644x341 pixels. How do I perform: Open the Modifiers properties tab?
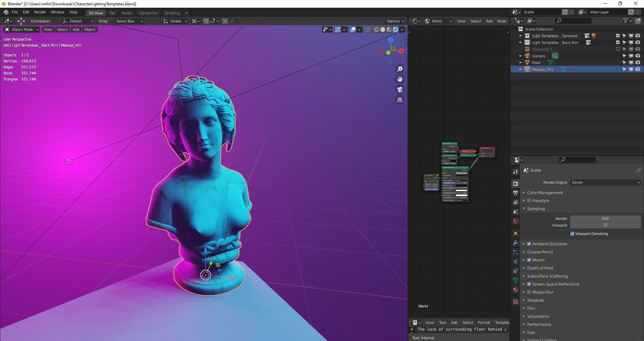(x=516, y=243)
